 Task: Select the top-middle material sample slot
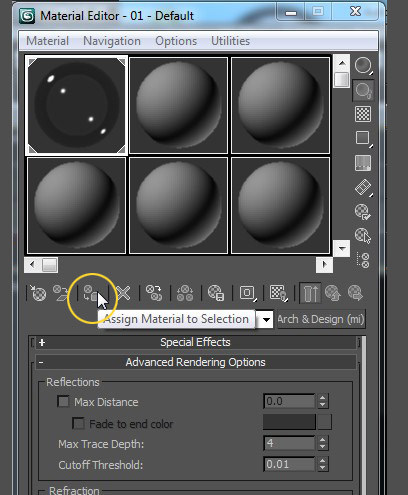click(179, 105)
